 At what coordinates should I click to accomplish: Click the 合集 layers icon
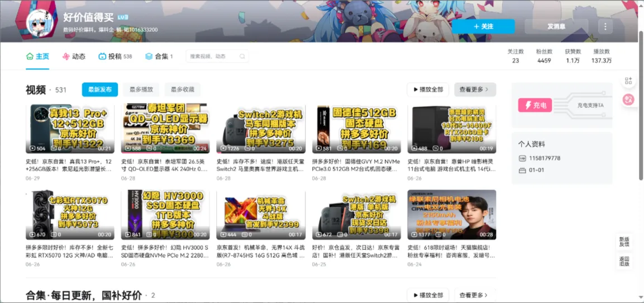click(x=149, y=56)
